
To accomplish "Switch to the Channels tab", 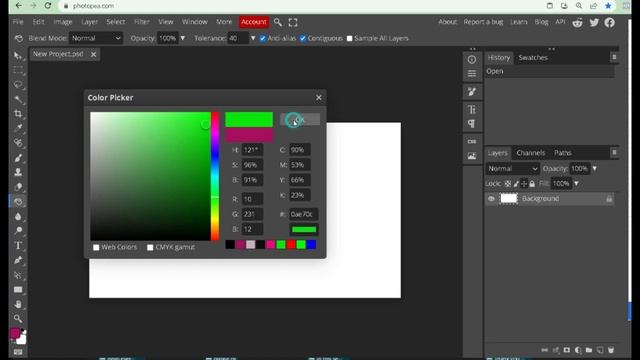I will pyautogui.click(x=531, y=153).
